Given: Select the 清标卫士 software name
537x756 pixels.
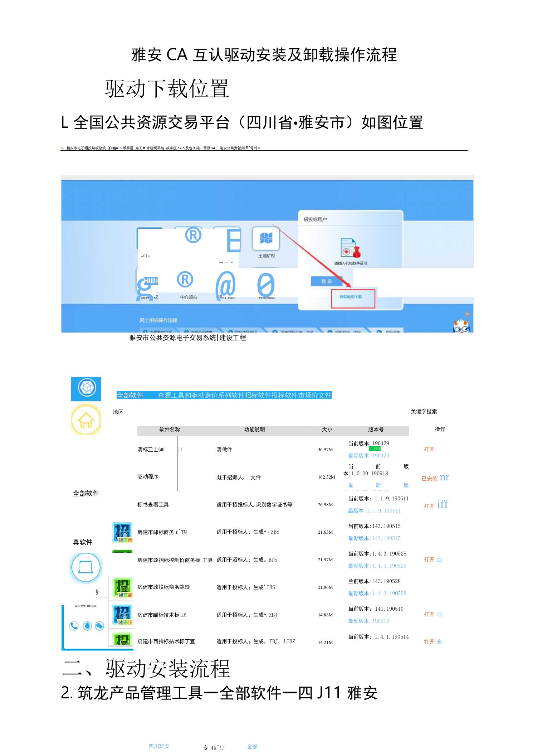Looking at the screenshot, I should click(x=151, y=450).
